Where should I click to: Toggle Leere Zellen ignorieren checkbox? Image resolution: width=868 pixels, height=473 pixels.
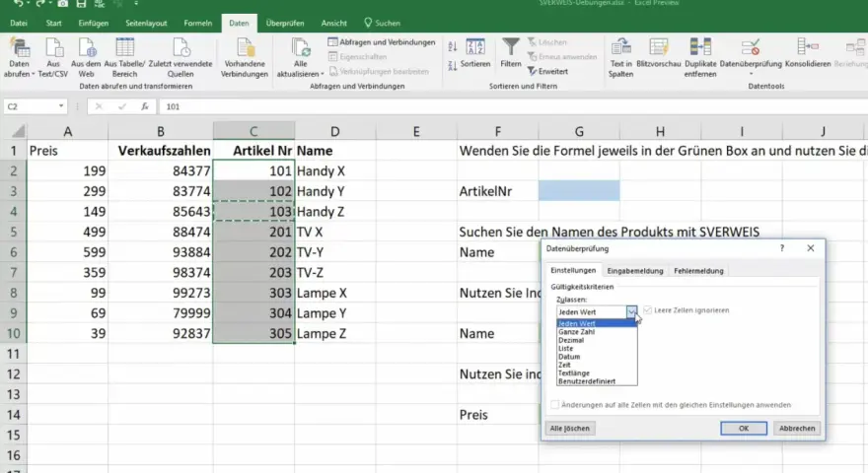click(648, 310)
